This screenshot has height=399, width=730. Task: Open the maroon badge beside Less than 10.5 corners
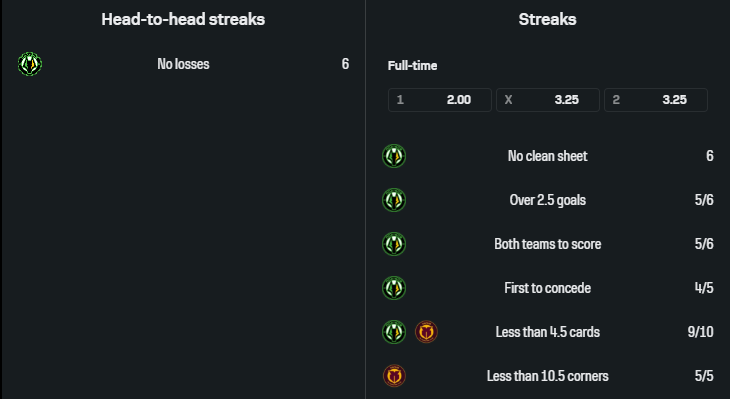click(x=394, y=376)
